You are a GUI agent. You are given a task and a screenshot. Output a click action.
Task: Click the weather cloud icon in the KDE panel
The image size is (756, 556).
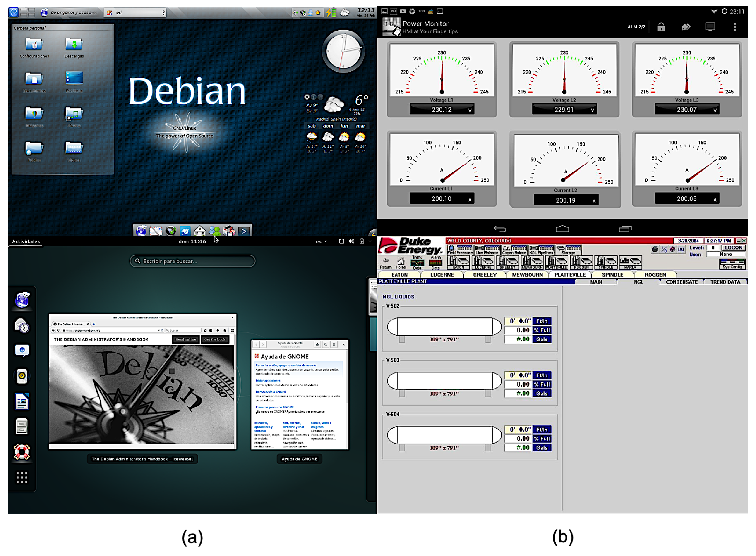[345, 12]
